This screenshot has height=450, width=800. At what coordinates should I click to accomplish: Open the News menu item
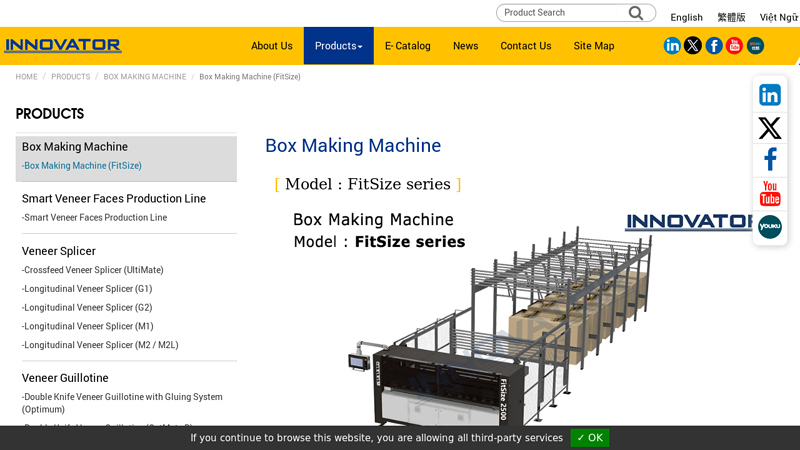point(465,46)
